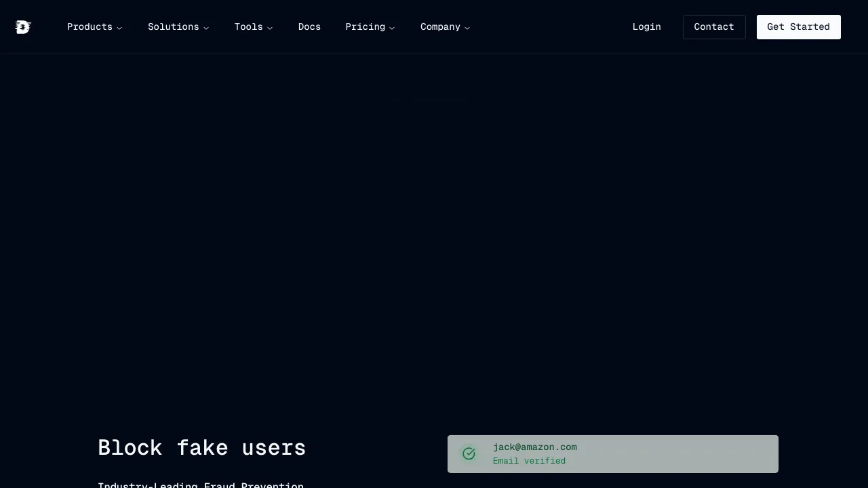Click the Get Started button
This screenshot has width=868, height=488.
pyautogui.click(x=799, y=27)
